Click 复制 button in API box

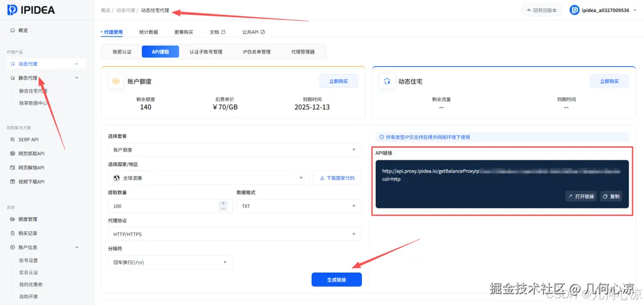[x=611, y=196]
